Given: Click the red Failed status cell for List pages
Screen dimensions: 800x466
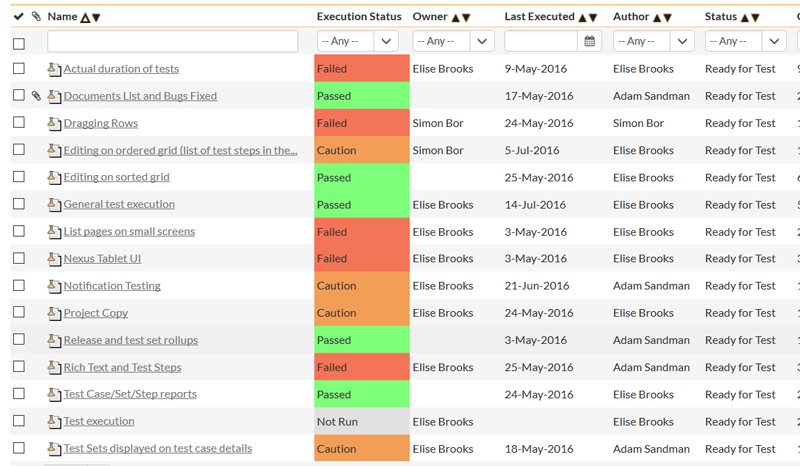Looking at the screenshot, I should pyautogui.click(x=361, y=232).
